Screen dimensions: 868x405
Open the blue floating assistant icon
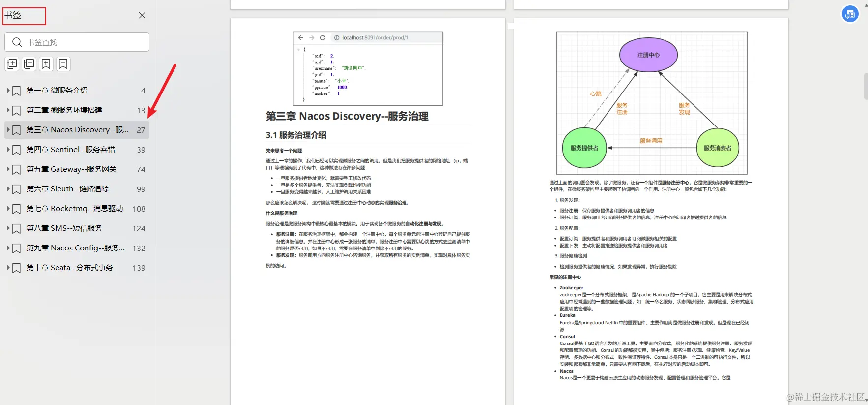pyautogui.click(x=850, y=14)
